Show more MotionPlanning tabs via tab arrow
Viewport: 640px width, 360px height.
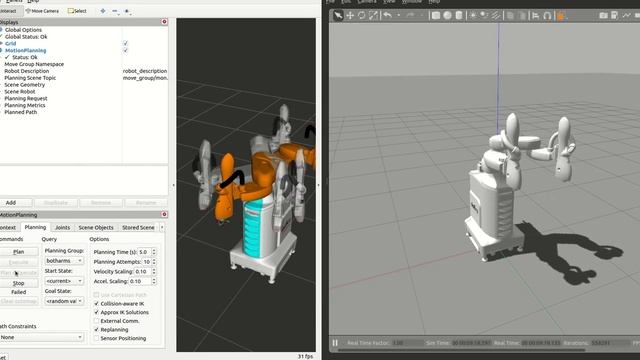coord(162,227)
